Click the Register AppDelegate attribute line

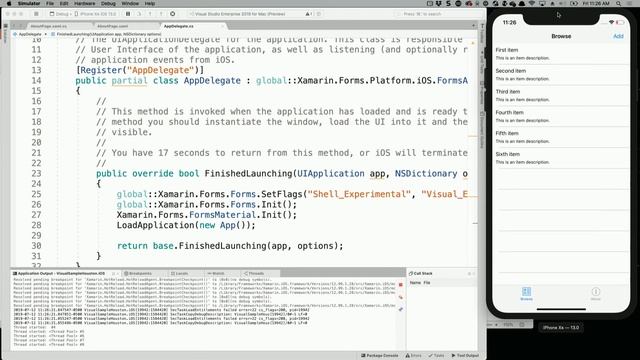coord(140,70)
